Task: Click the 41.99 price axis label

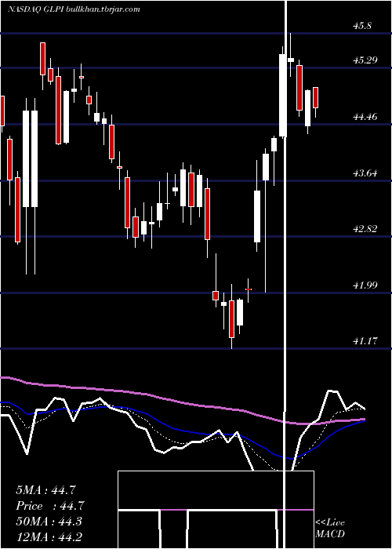Action: (x=365, y=285)
